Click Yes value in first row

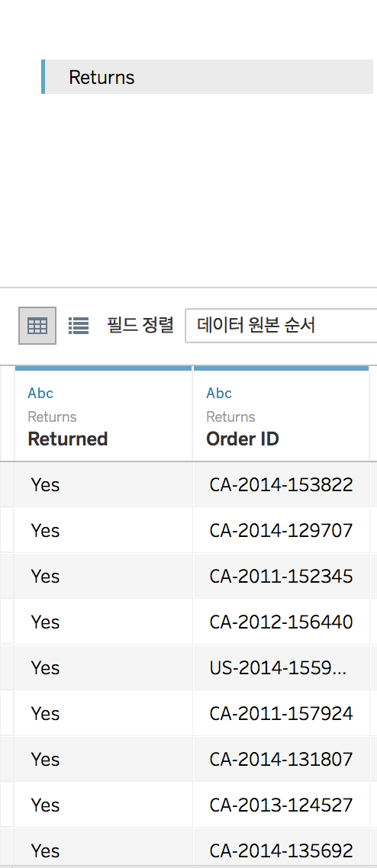[45, 485]
